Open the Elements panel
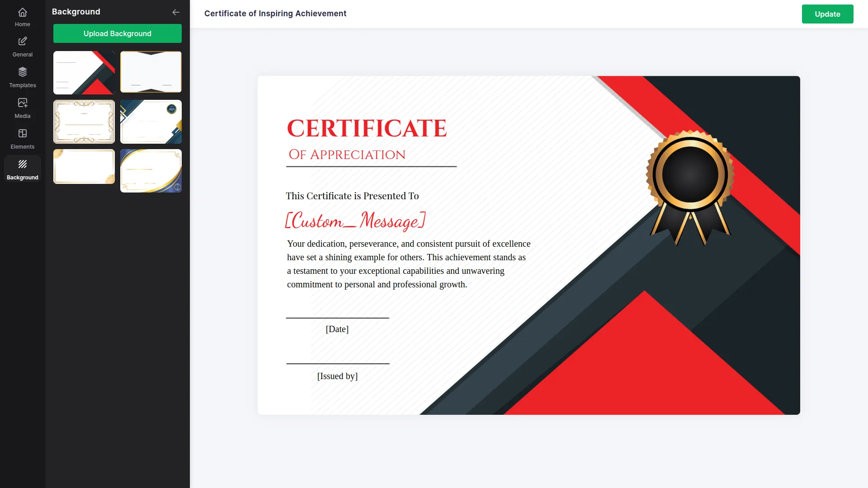This screenshot has height=488, width=868. coord(22,139)
